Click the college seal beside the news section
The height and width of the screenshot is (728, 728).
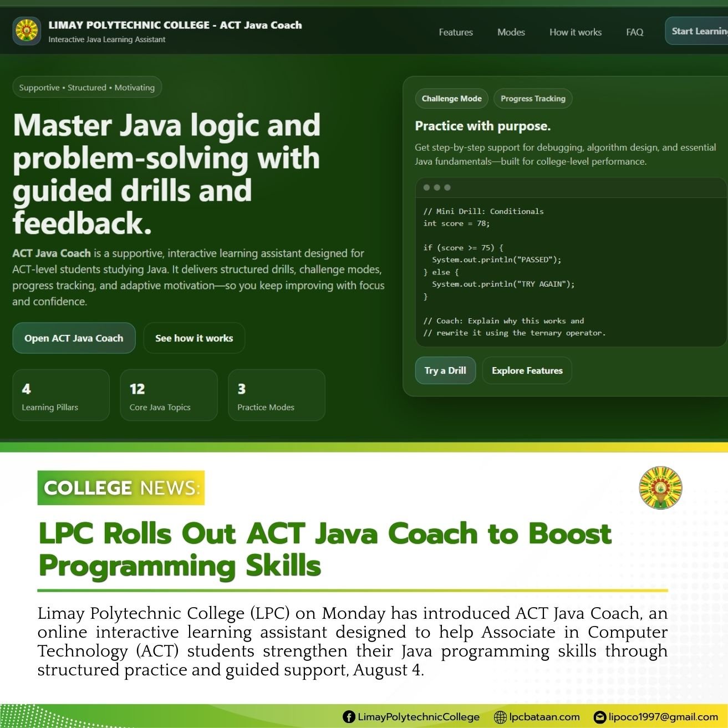pos(660,487)
